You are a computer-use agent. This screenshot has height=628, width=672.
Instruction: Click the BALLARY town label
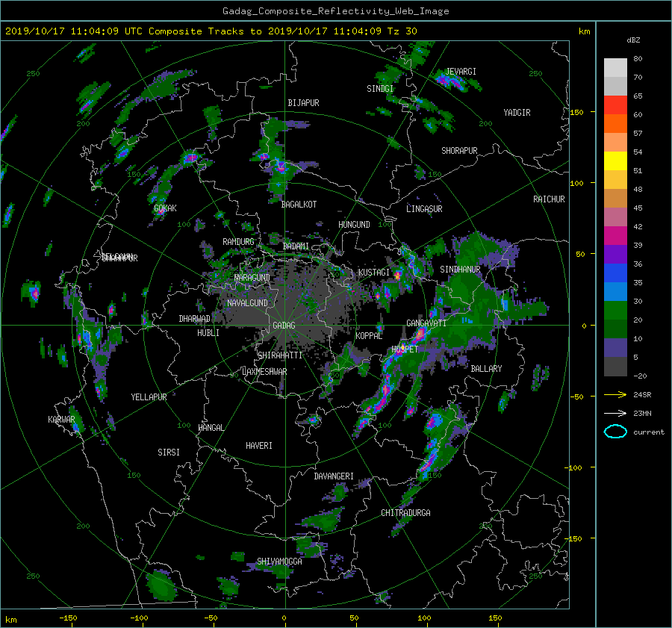(486, 369)
